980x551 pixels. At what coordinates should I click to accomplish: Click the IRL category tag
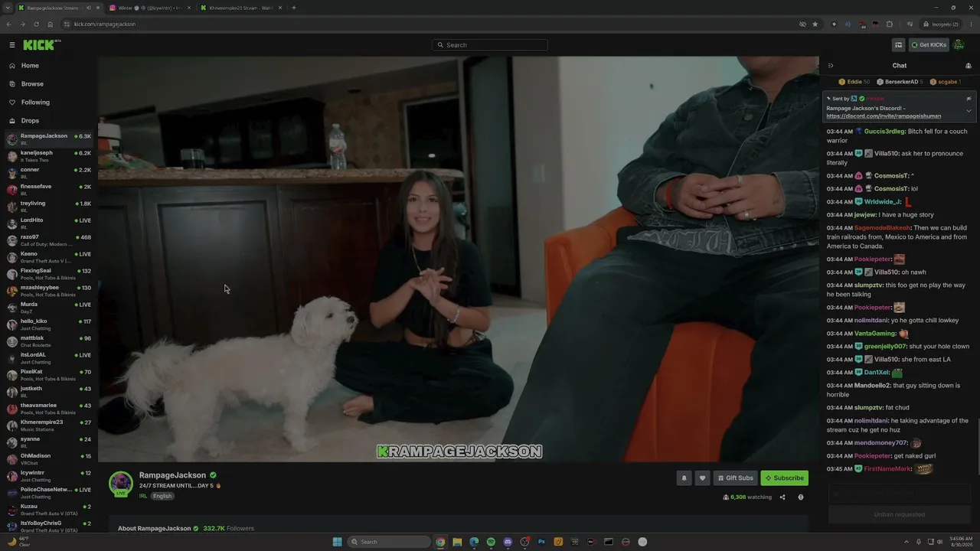point(143,496)
